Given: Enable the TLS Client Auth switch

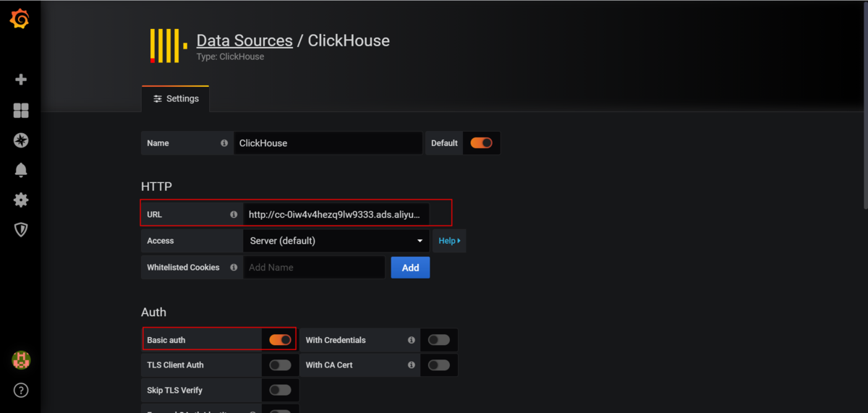Looking at the screenshot, I should (280, 365).
